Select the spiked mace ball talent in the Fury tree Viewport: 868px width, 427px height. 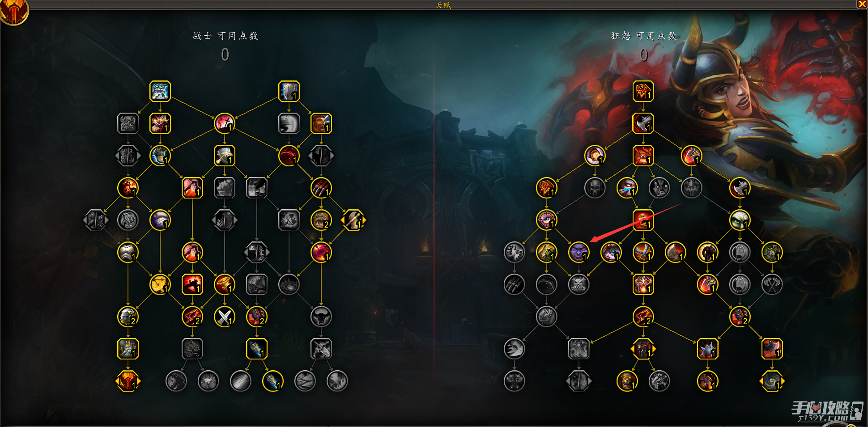tap(707, 349)
